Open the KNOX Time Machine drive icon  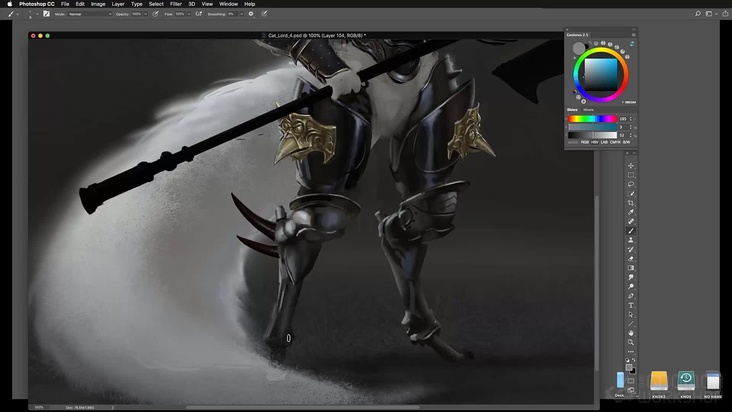pos(686,381)
